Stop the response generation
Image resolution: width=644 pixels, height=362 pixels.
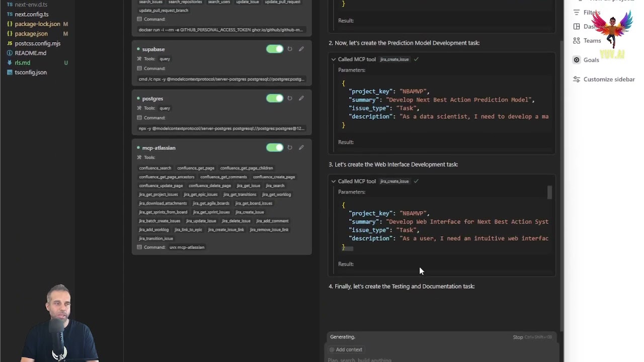tap(518, 337)
